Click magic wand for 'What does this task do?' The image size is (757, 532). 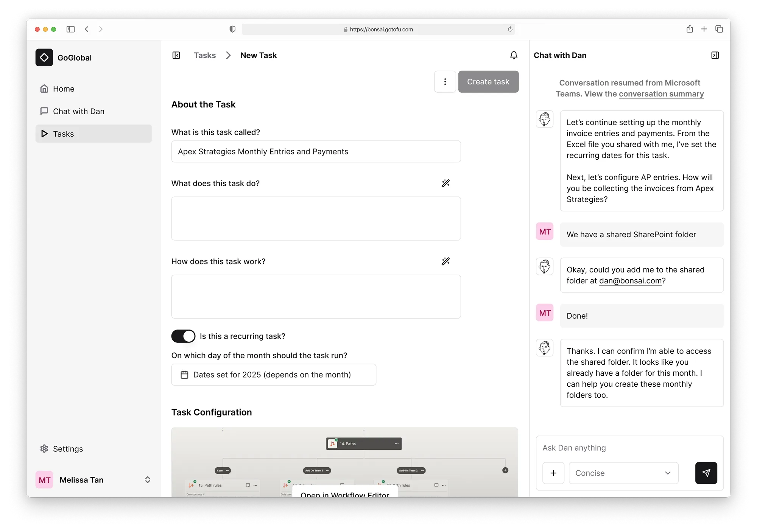(445, 184)
